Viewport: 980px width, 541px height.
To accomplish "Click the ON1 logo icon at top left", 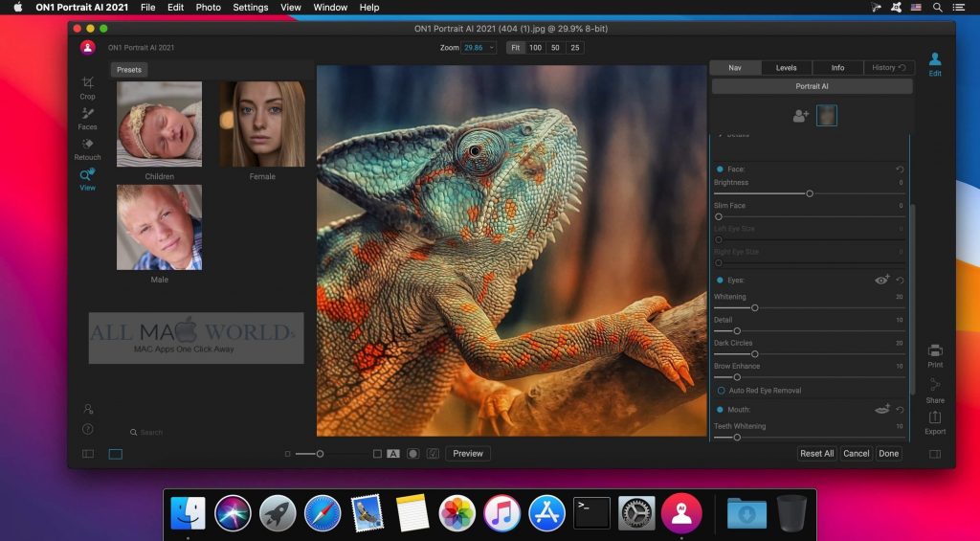I will pyautogui.click(x=88, y=48).
